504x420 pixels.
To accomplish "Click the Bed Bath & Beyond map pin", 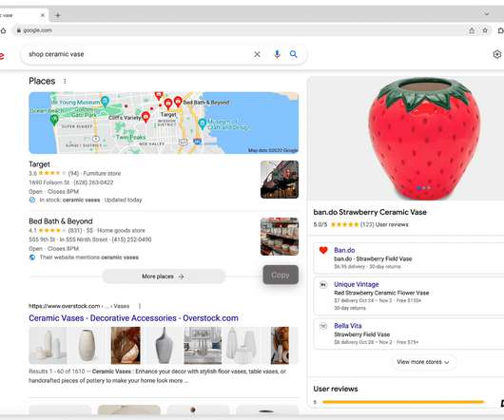I will click(178, 102).
